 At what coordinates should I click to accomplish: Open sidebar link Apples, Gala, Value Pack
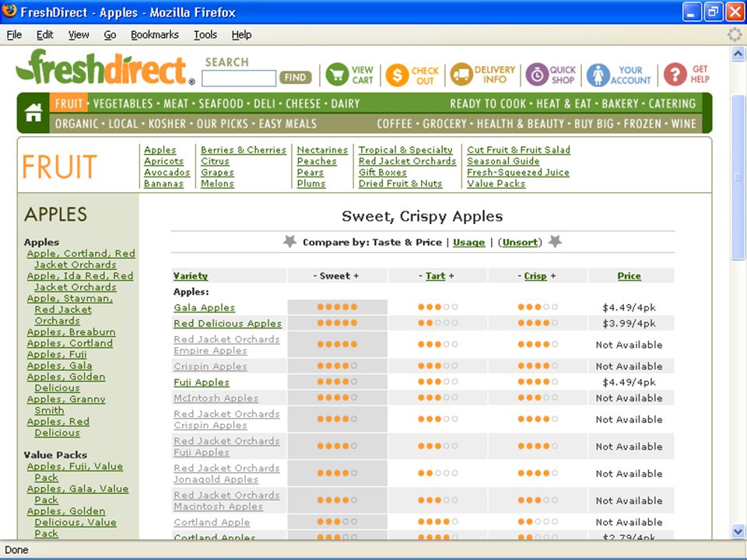[x=78, y=495]
